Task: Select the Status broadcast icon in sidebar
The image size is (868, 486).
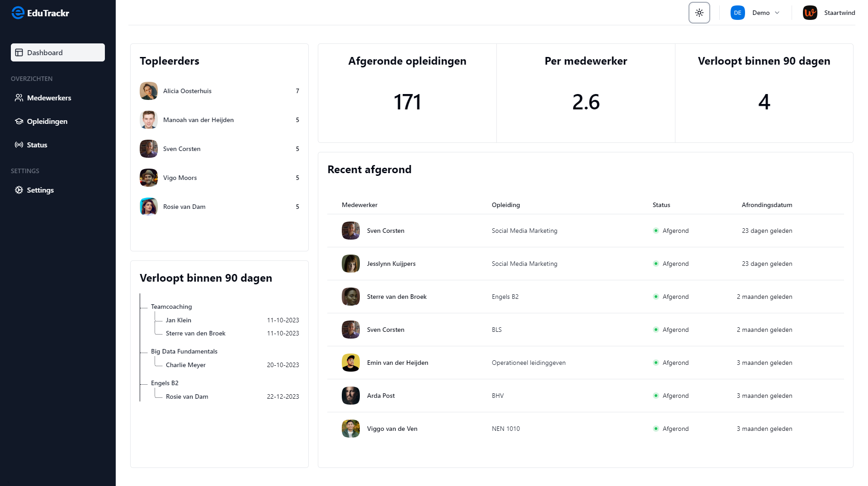Action: [19, 145]
